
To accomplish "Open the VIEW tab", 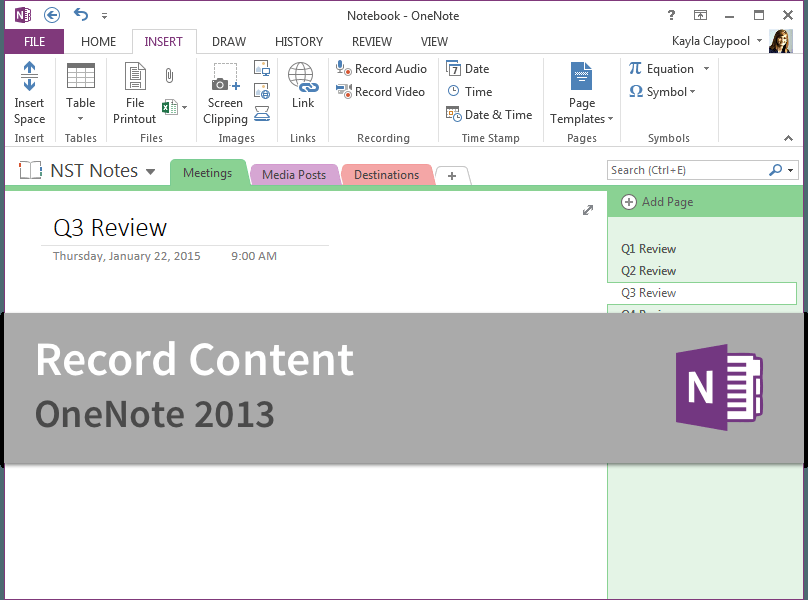I will pyautogui.click(x=434, y=42).
